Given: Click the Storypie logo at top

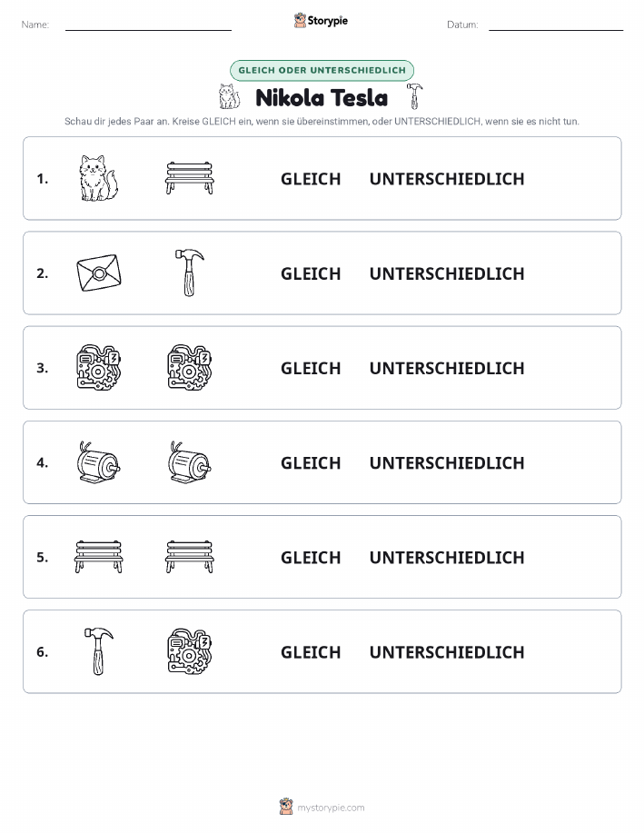Looking at the screenshot, I should tap(321, 21).
